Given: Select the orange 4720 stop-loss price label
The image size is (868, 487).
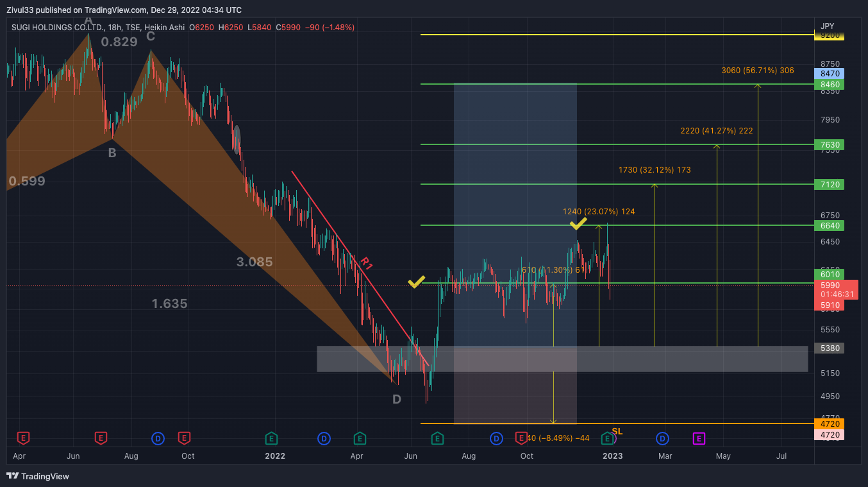Looking at the screenshot, I should 830,423.
